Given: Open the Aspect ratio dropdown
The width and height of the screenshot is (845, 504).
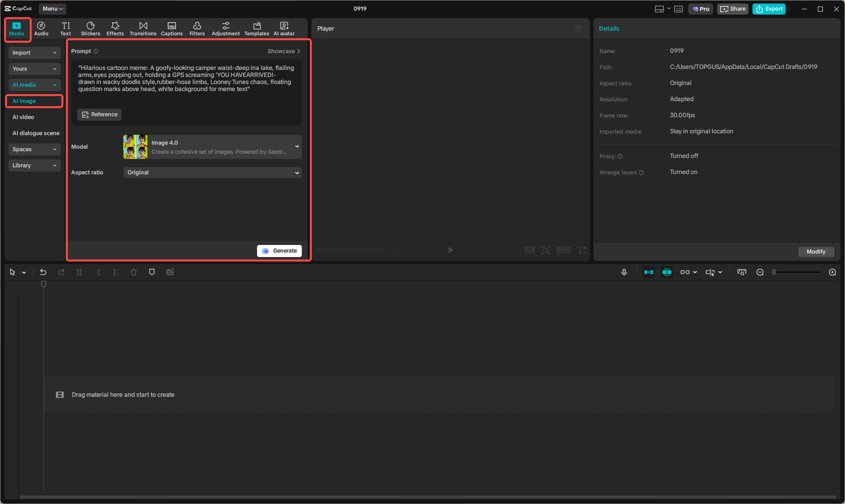Looking at the screenshot, I should (212, 173).
